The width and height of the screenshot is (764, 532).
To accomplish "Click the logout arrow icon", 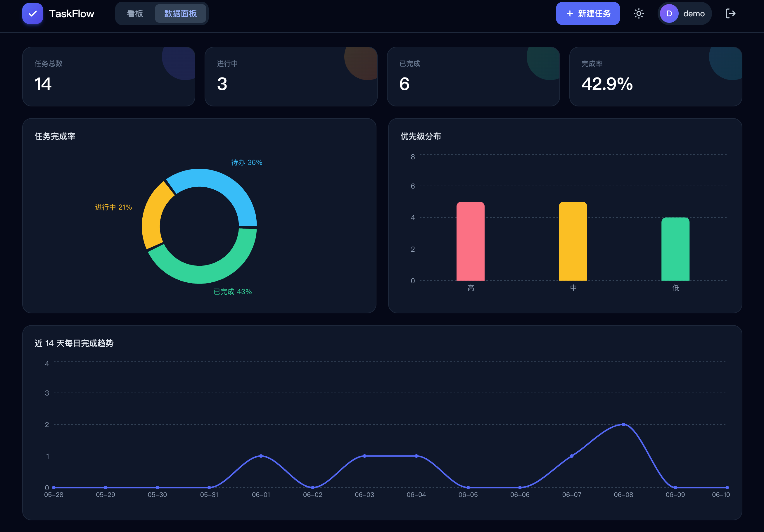I will click(730, 14).
